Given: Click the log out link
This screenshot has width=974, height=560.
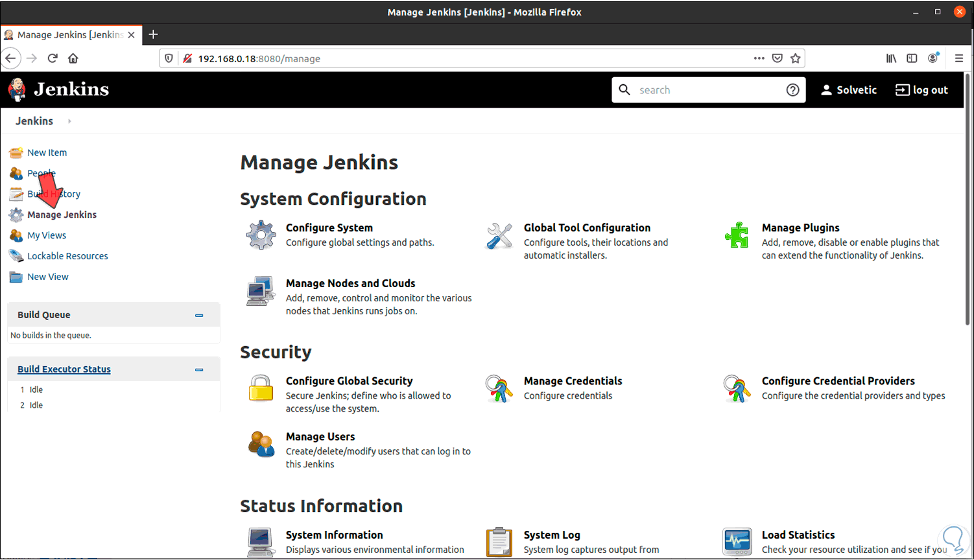Looking at the screenshot, I should tap(921, 90).
